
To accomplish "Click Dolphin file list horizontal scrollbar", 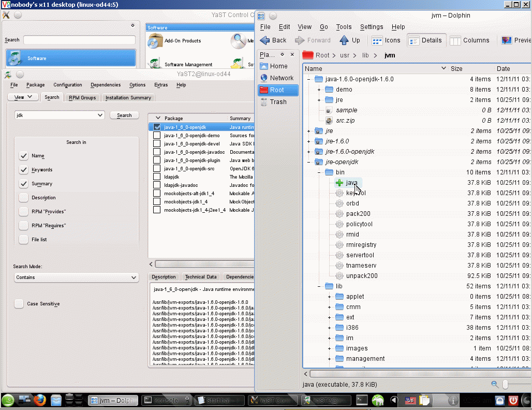I will click(420, 374).
